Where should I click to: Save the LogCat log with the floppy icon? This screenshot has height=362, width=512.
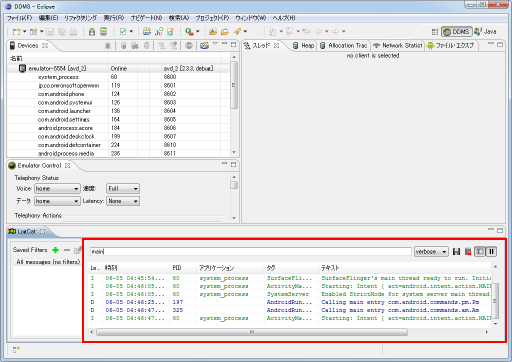click(x=457, y=252)
